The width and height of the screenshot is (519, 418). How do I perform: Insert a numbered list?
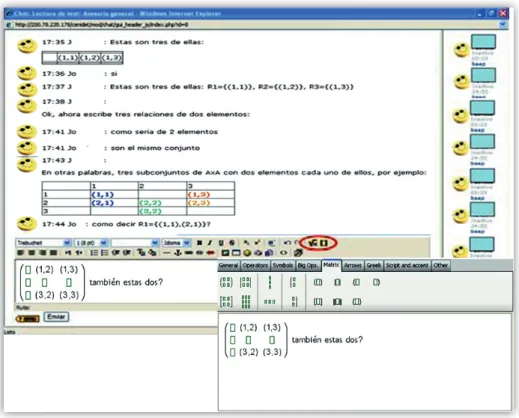coord(94,253)
